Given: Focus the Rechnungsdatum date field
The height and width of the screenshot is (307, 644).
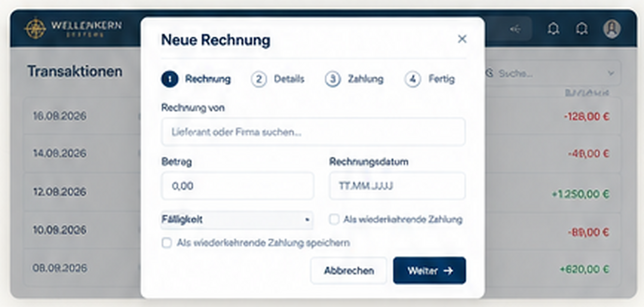Looking at the screenshot, I should click(x=397, y=186).
